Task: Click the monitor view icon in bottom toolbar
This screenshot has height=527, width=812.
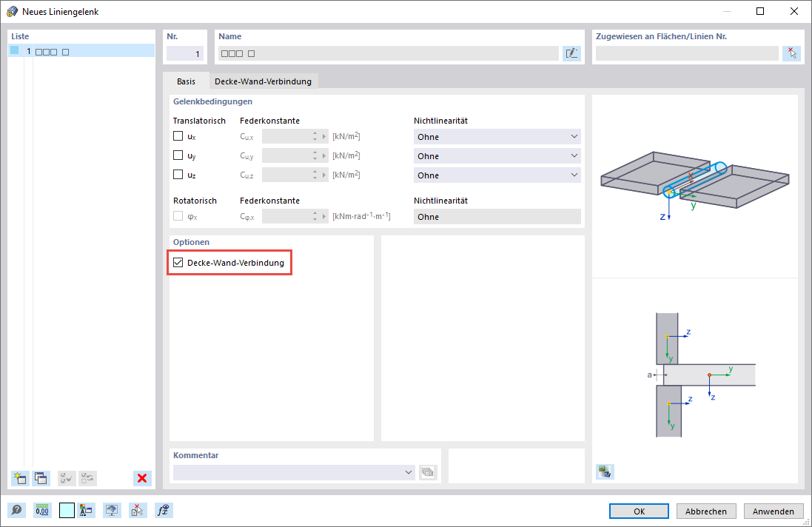Action: [111, 511]
